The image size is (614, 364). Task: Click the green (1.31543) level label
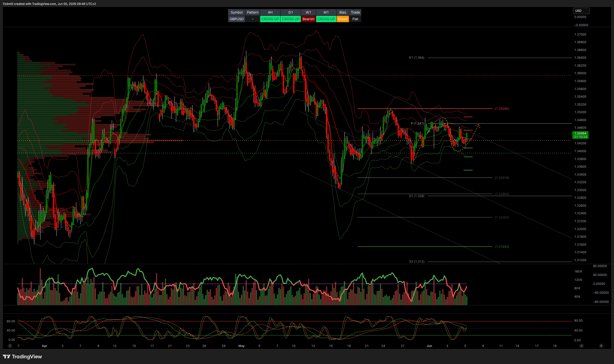(x=502, y=247)
